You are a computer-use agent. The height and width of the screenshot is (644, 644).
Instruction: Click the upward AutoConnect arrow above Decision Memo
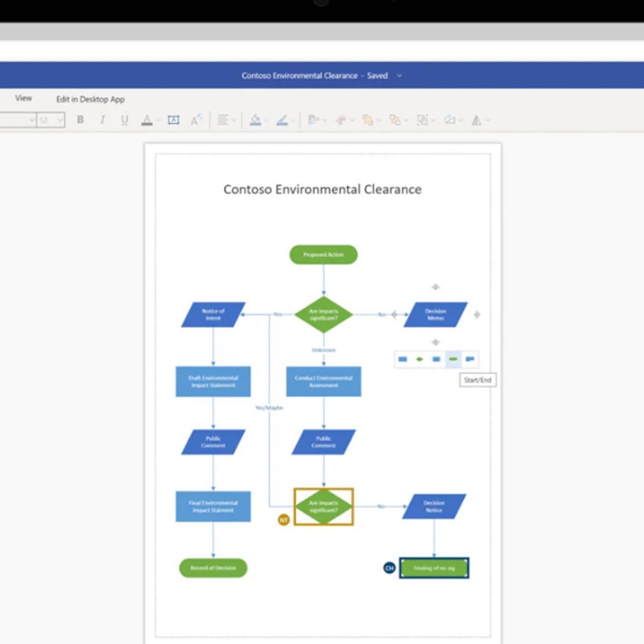(436, 287)
